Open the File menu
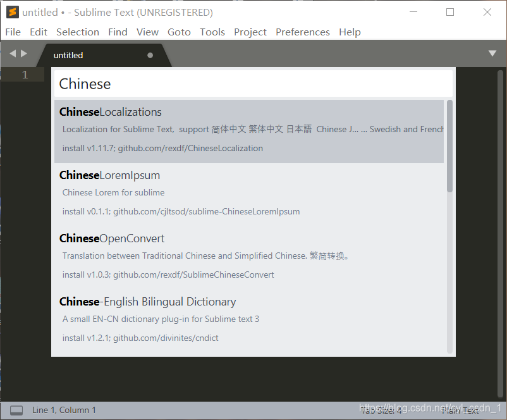This screenshot has height=420, width=507. click(13, 32)
